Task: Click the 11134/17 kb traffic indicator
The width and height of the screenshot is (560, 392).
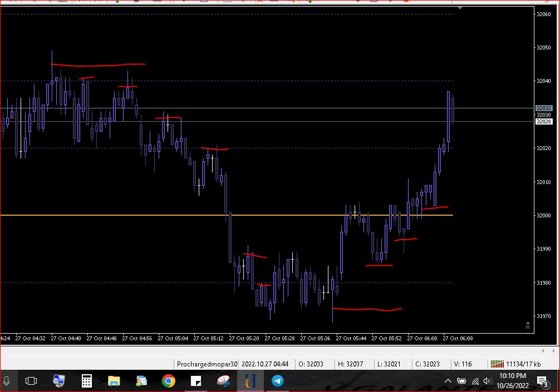Action: [x=523, y=364]
